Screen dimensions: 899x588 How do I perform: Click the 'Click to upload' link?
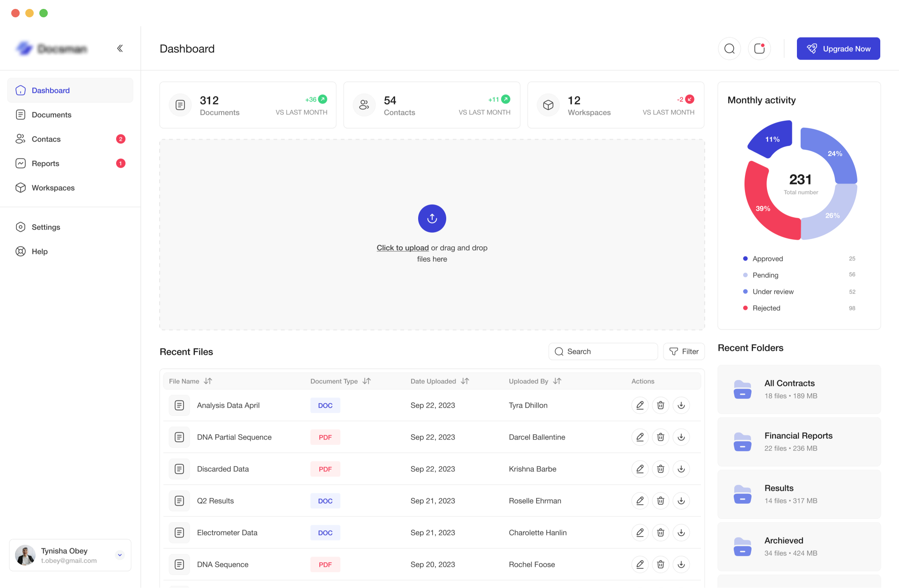click(x=403, y=248)
